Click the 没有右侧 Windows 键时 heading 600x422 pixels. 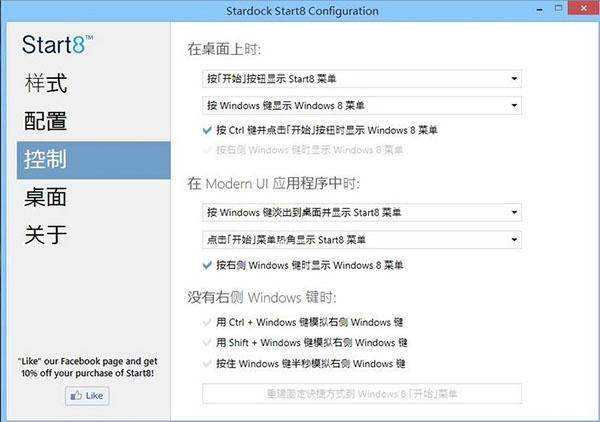coord(262,297)
